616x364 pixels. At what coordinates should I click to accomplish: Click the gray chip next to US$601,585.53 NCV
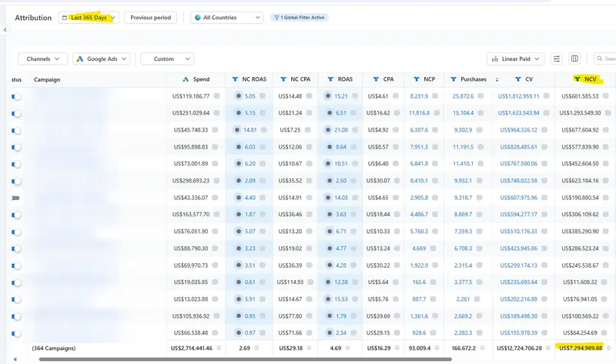coord(605,96)
